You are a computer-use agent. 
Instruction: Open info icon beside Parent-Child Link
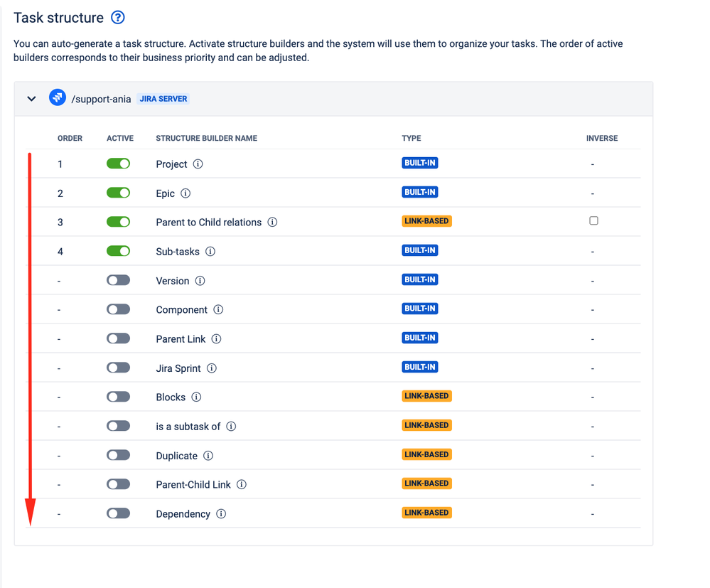click(242, 484)
